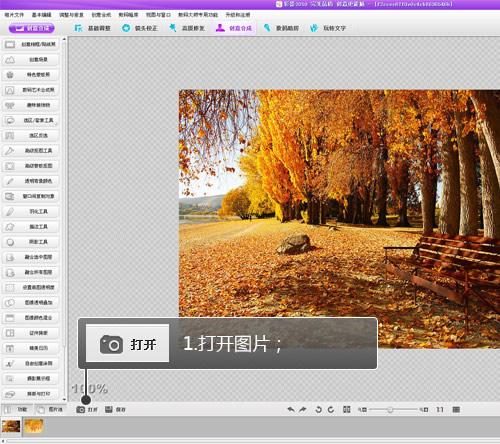
Task: Click the undo arrow icon
Action: pos(291,409)
